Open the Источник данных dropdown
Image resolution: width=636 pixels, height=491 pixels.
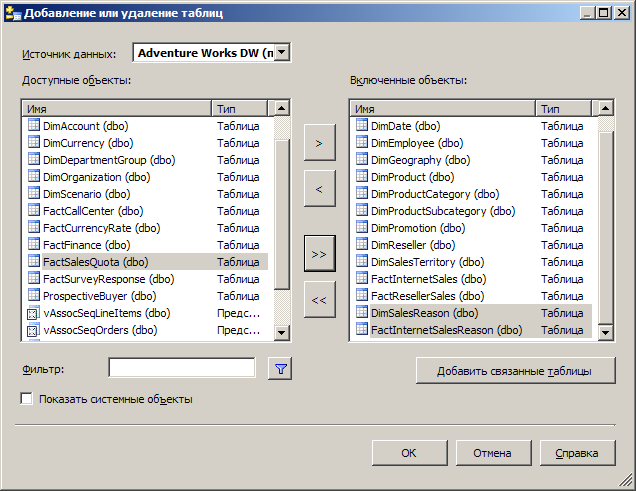click(282, 52)
